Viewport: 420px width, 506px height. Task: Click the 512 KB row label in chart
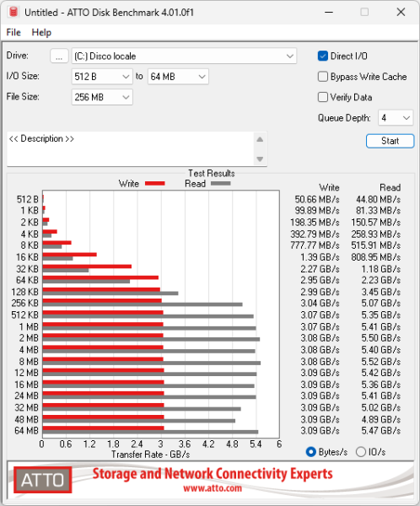point(24,315)
